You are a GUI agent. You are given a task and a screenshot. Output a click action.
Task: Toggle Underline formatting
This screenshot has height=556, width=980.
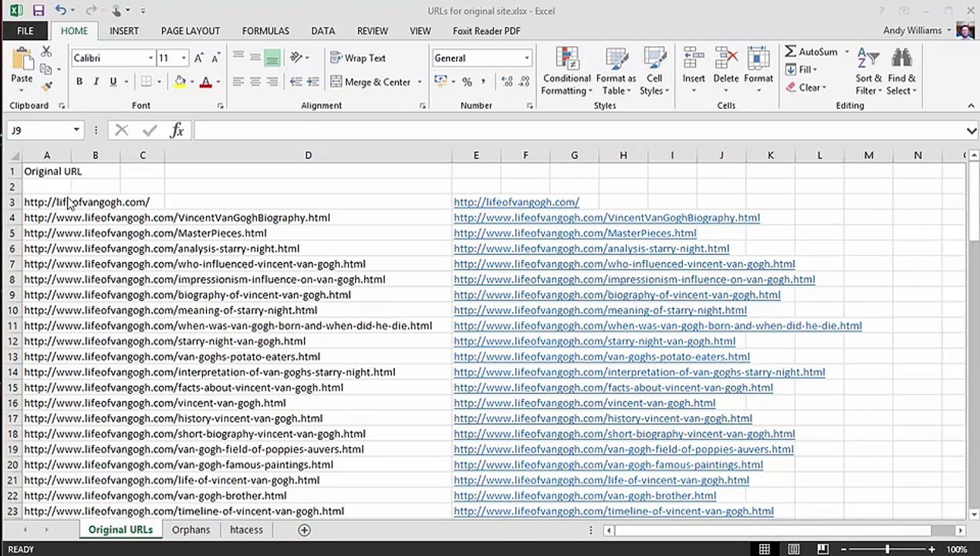click(113, 82)
